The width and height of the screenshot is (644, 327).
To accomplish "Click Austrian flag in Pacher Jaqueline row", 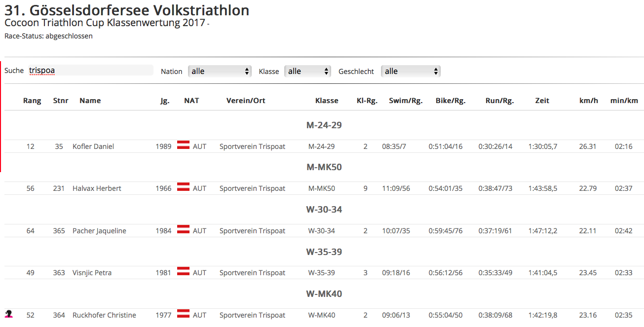I will pos(183,230).
